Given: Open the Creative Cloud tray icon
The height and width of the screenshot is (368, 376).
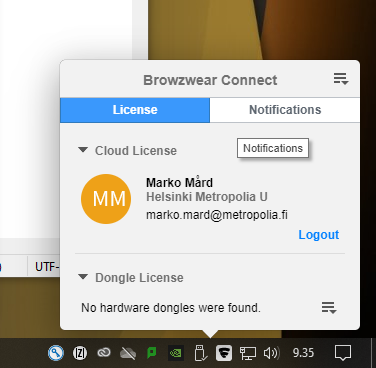Looking at the screenshot, I should (104, 352).
